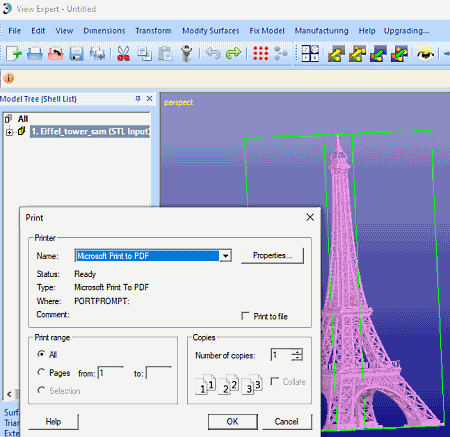
Task: Open the Manufacturing menu
Action: (321, 31)
